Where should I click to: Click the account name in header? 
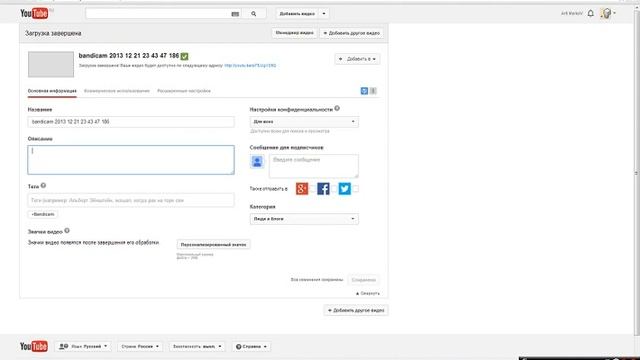[571, 13]
